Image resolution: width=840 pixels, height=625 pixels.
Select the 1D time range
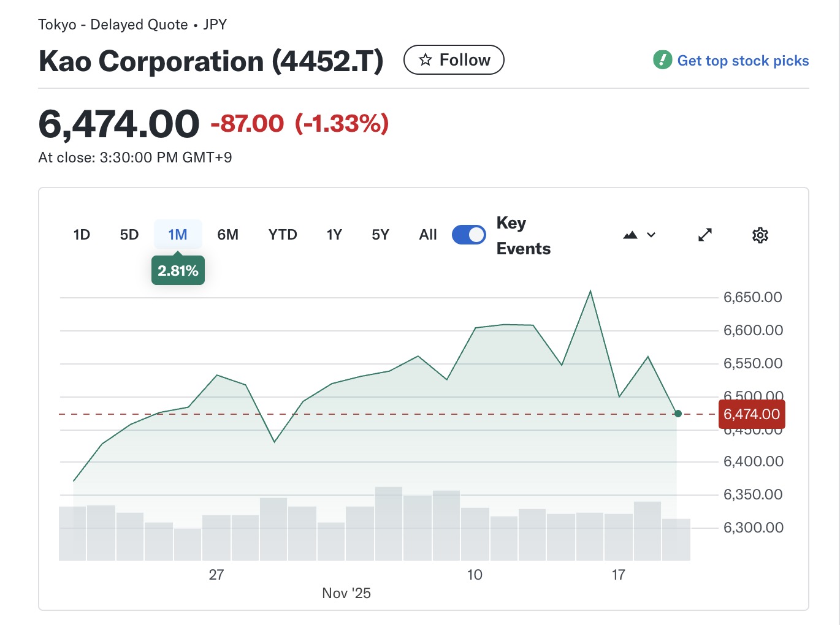click(x=82, y=235)
